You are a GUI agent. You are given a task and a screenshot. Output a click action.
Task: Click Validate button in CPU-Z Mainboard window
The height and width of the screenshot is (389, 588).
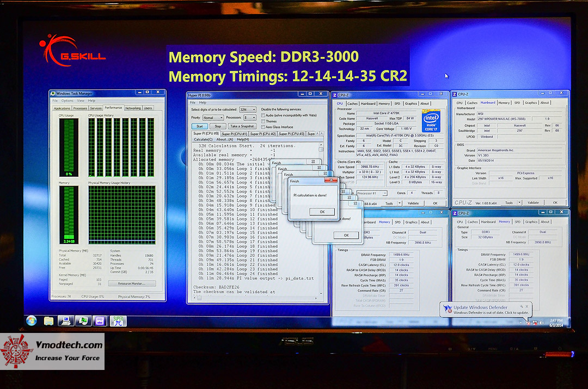(533, 202)
